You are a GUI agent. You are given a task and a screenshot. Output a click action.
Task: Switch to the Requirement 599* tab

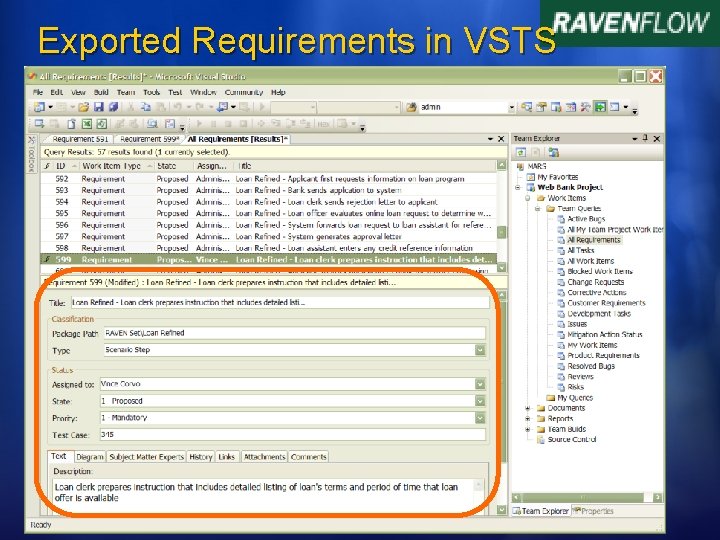tap(149, 139)
